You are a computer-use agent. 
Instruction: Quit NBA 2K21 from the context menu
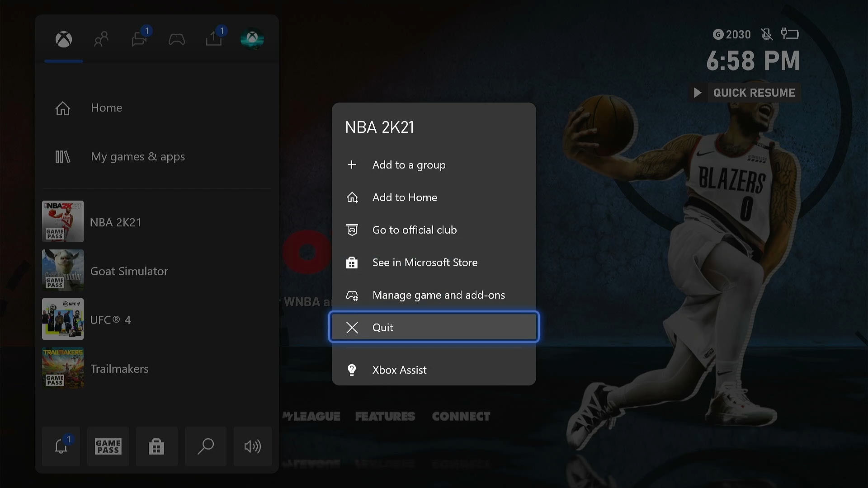433,327
